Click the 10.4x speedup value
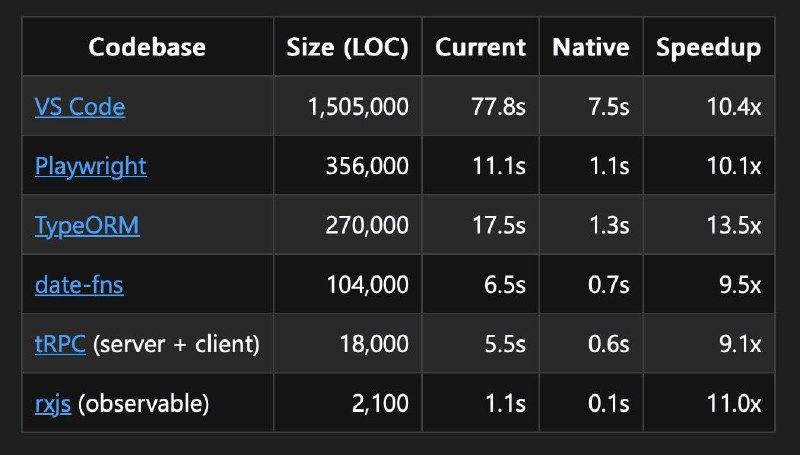Screen dimensions: 800x455 tap(734, 107)
